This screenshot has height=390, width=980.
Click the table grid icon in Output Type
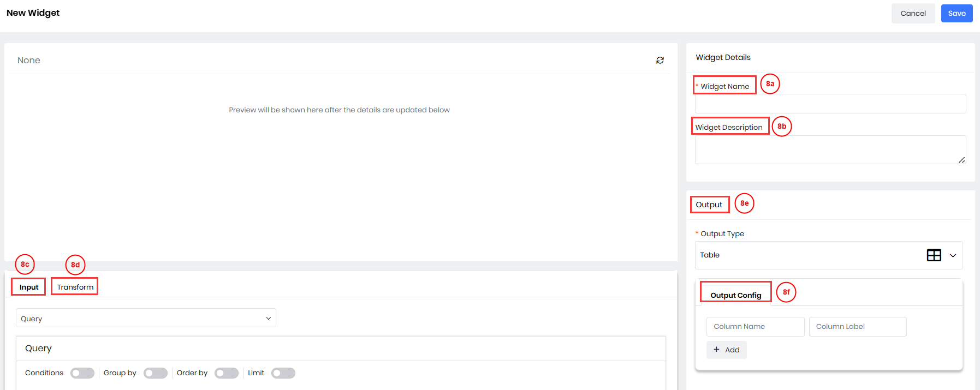(934, 255)
